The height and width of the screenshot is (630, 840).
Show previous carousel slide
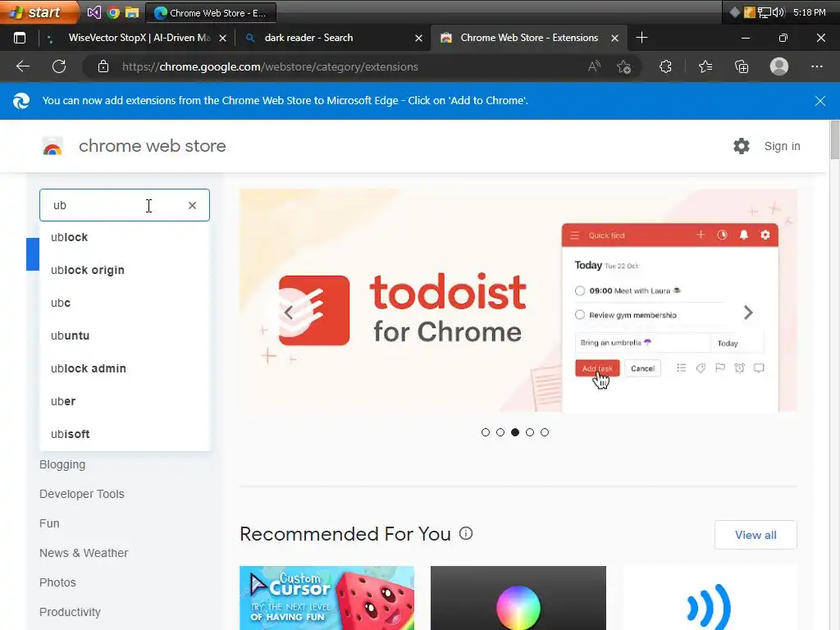coord(288,313)
